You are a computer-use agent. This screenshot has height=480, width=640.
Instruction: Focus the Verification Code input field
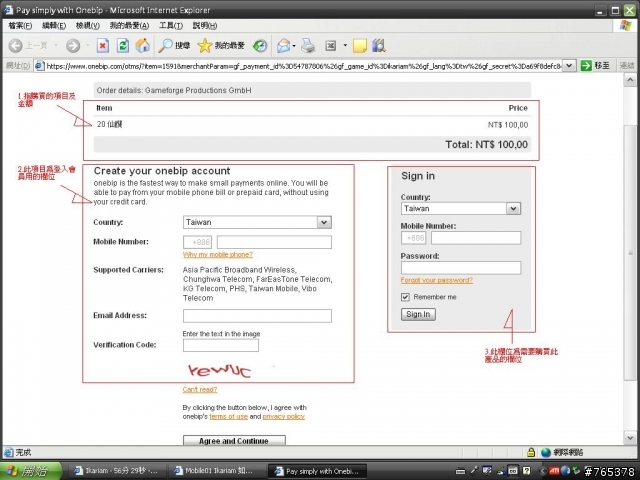point(221,345)
